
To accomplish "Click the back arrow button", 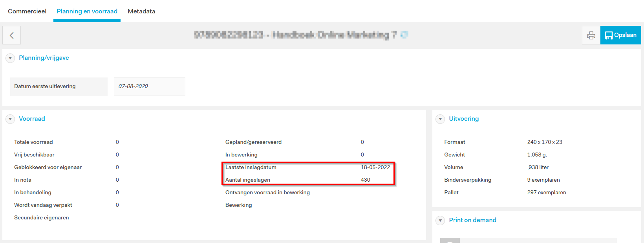I will coord(11,35).
